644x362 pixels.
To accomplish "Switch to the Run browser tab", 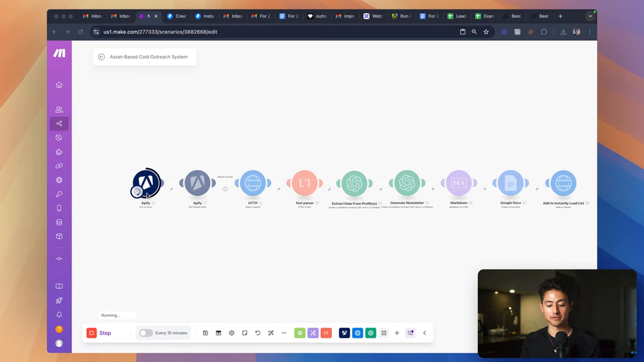I will coord(401,16).
